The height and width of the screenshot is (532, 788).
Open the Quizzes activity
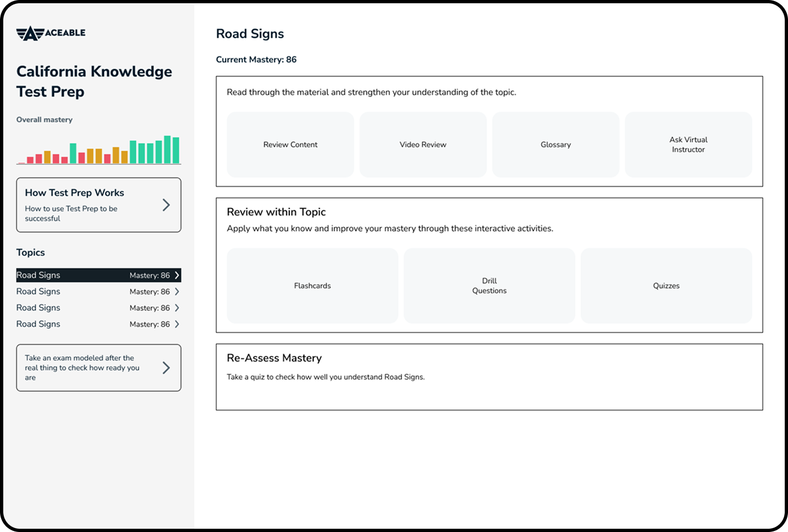pyautogui.click(x=666, y=286)
